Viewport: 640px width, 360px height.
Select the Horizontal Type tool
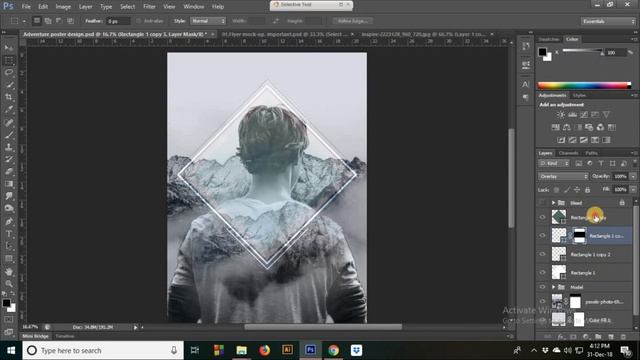pos(9,234)
